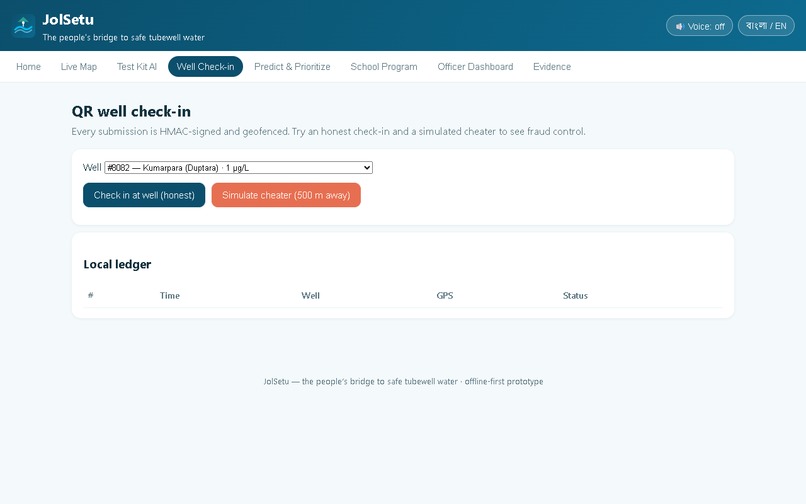Open the Home tab

tap(28, 66)
